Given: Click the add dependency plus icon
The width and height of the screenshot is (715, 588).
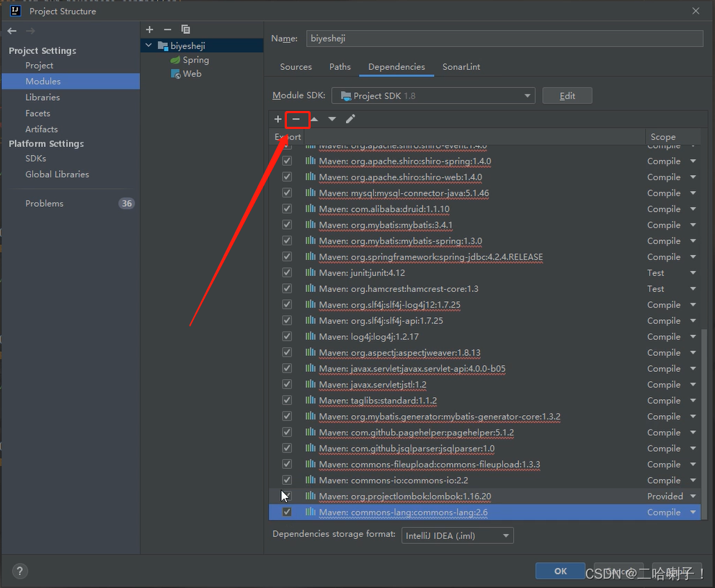Looking at the screenshot, I should (x=277, y=119).
